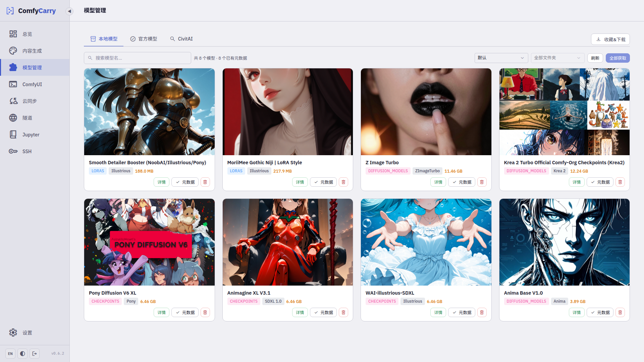Open the 默认 sort dropdown
This screenshot has height=362, width=644.
501,58
